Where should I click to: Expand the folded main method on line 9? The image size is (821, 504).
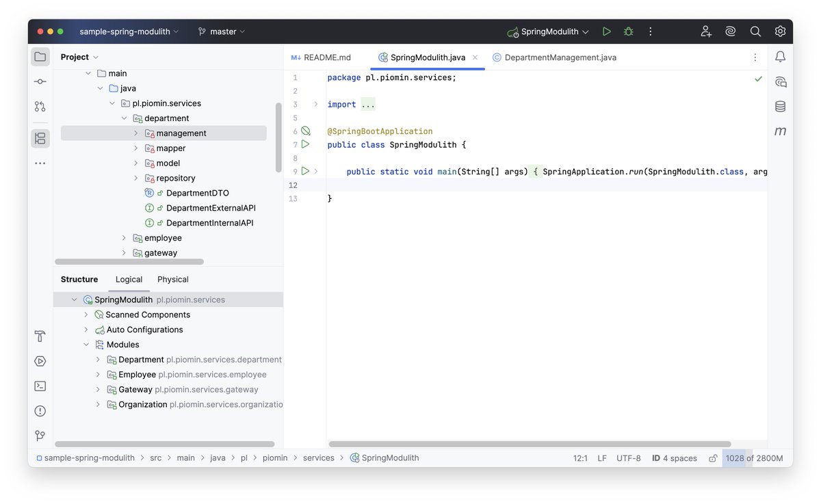click(315, 171)
